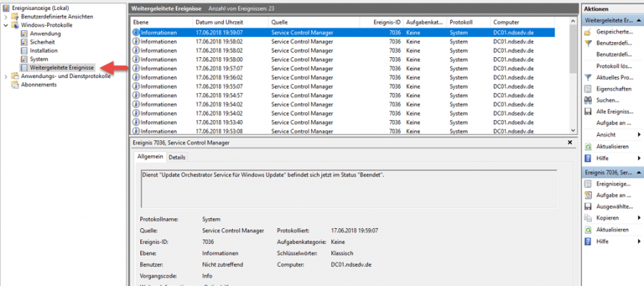Click the Aktuelles Protokoll filter icon
Viewport: 644px width, 286px height.
(x=589, y=77)
